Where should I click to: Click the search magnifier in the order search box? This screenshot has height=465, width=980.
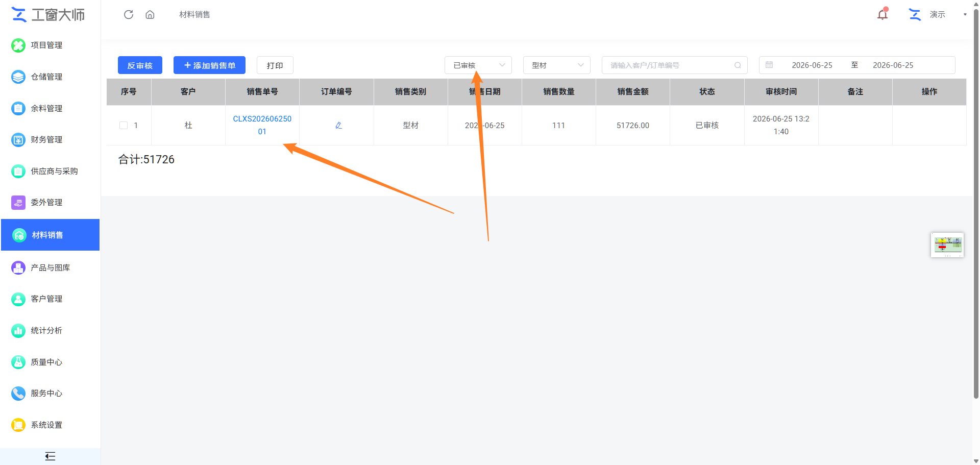click(x=738, y=65)
